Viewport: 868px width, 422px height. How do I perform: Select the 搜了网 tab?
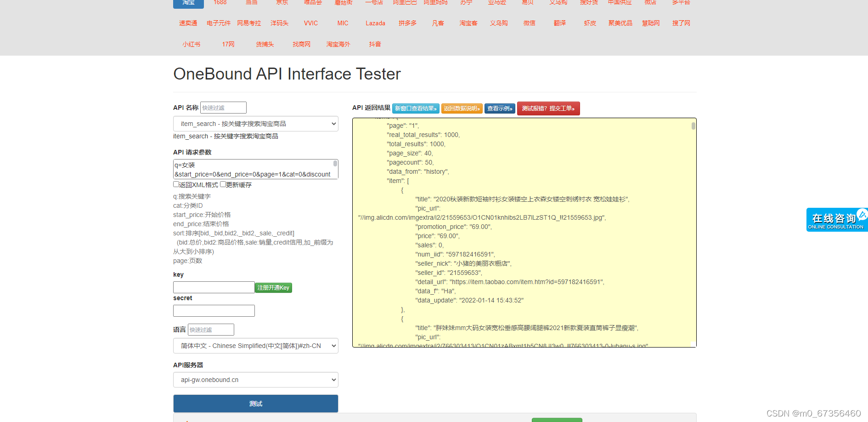pyautogui.click(x=681, y=23)
